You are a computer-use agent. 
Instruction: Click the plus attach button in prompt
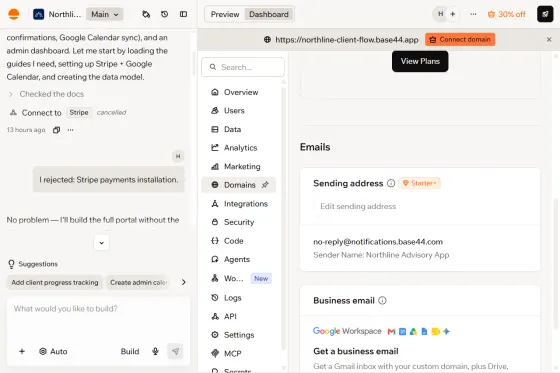pyautogui.click(x=22, y=352)
